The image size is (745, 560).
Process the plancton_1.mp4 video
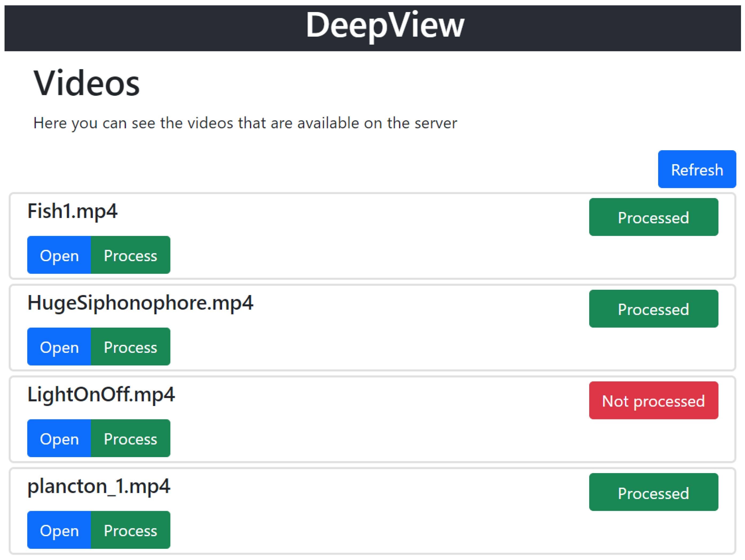point(130,530)
